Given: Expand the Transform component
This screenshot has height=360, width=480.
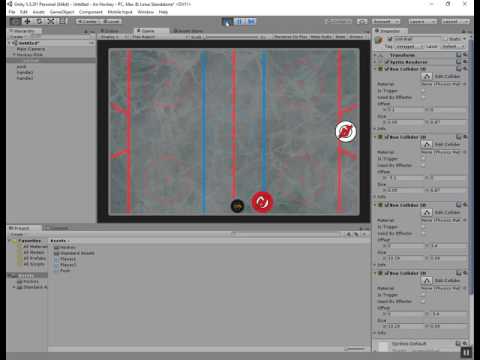Looking at the screenshot, I should tap(376, 55).
